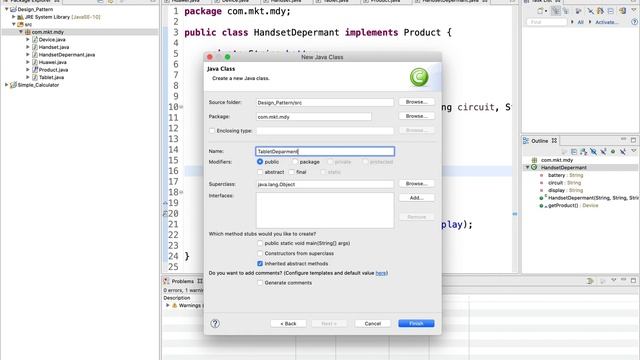The width and height of the screenshot is (640, 360).
Task: Click the JRE System Library icon
Action: pyautogui.click(x=20, y=17)
